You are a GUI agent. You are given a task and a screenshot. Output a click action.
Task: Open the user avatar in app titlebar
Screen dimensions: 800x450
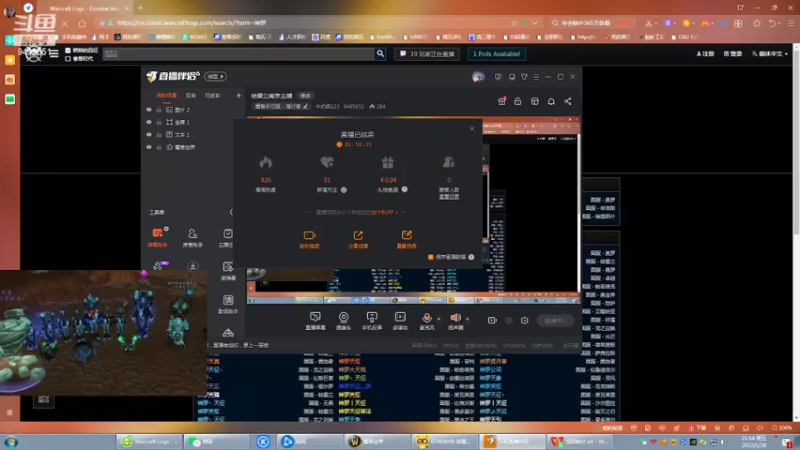click(478, 77)
